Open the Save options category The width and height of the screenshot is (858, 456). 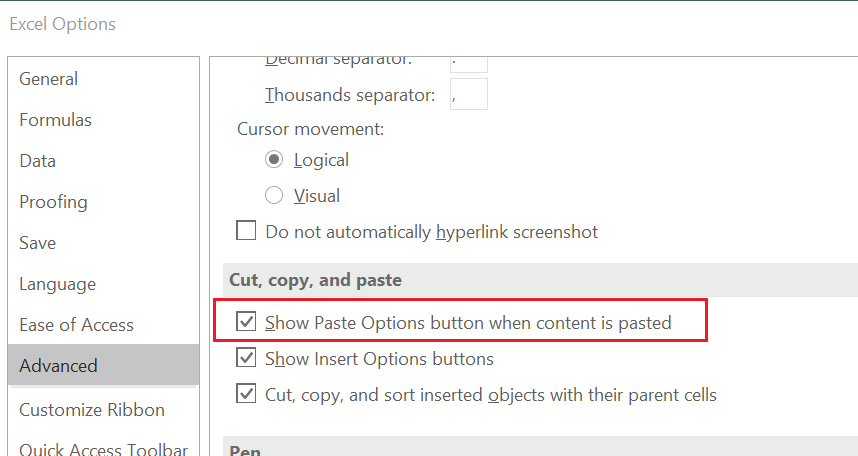pos(103,243)
